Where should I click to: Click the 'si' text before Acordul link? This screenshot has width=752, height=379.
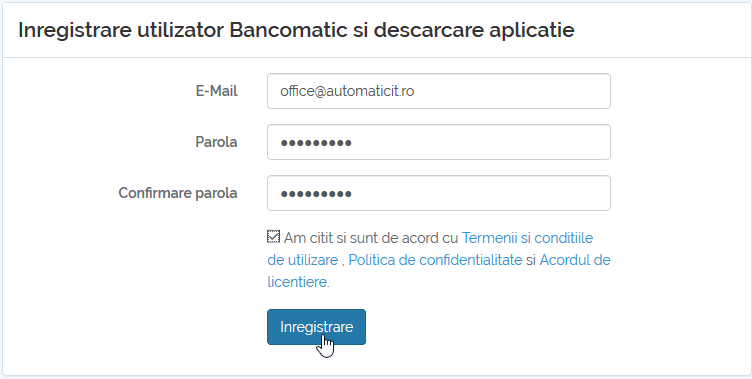tap(530, 260)
